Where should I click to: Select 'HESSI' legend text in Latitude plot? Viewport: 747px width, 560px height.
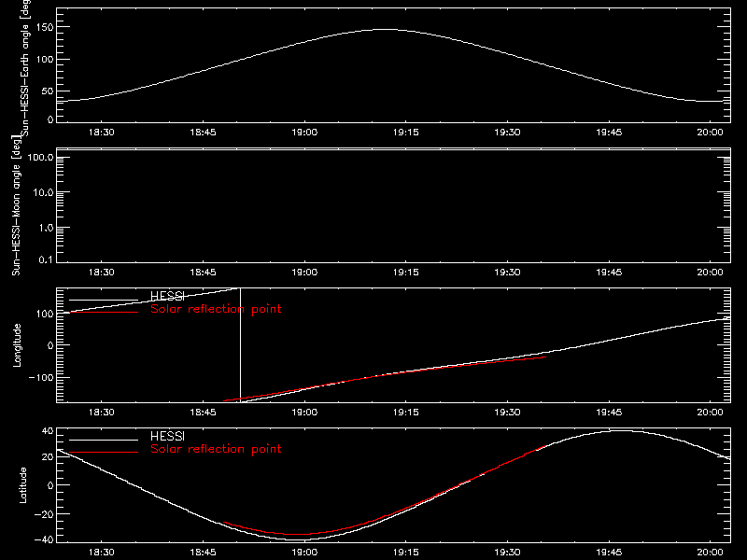click(167, 436)
